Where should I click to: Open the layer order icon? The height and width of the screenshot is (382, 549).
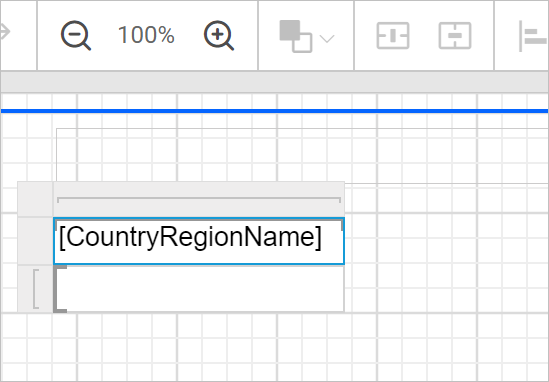(x=295, y=36)
